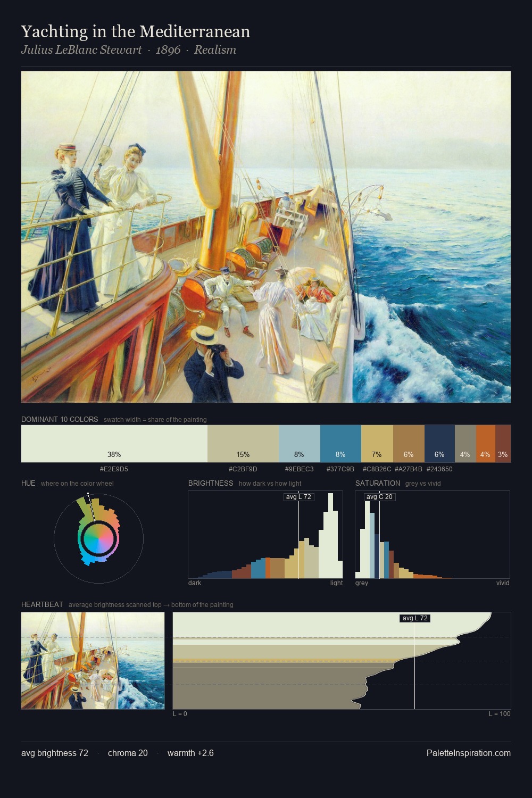Click the 'vivid' axis label

tap(503, 583)
